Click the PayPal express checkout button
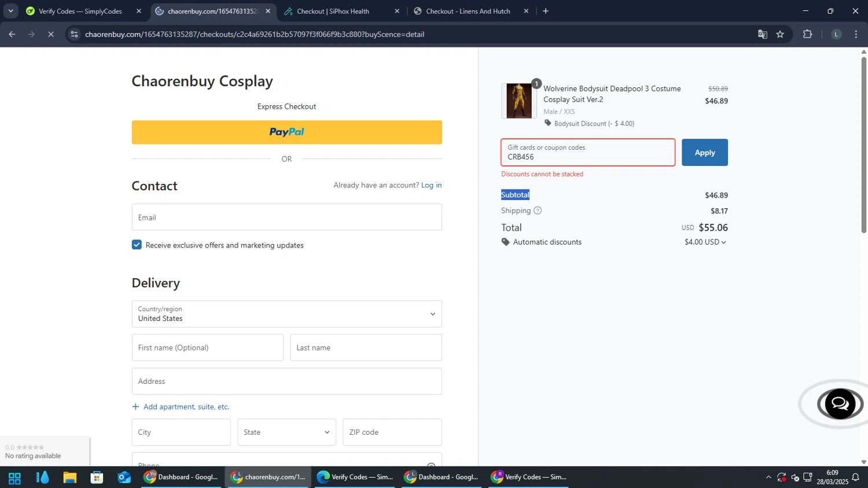Screen dimensions: 868x488 (x=286, y=132)
